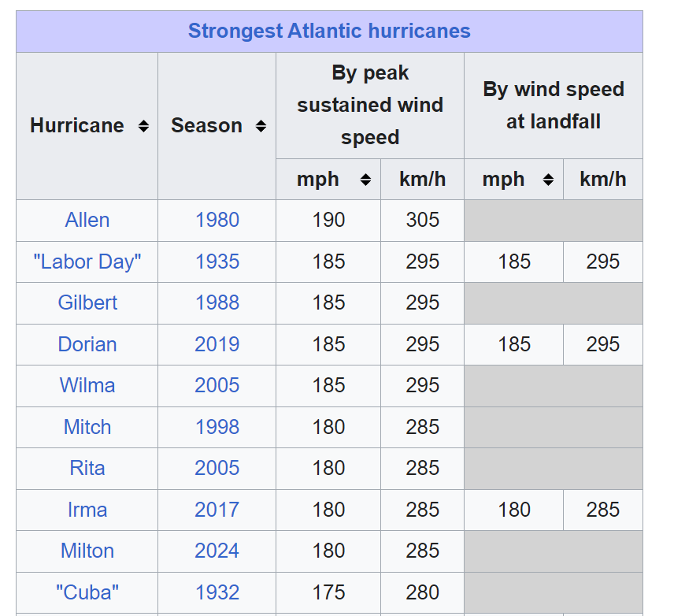This screenshot has height=616, width=674.
Task: Visit the Milton hurricane page
Action: (x=87, y=551)
